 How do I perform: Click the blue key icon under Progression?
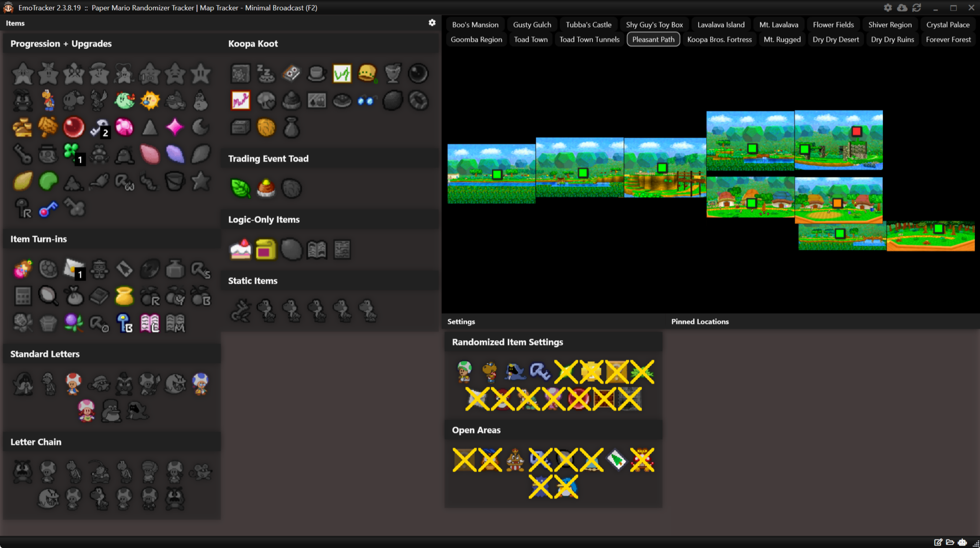(x=48, y=208)
